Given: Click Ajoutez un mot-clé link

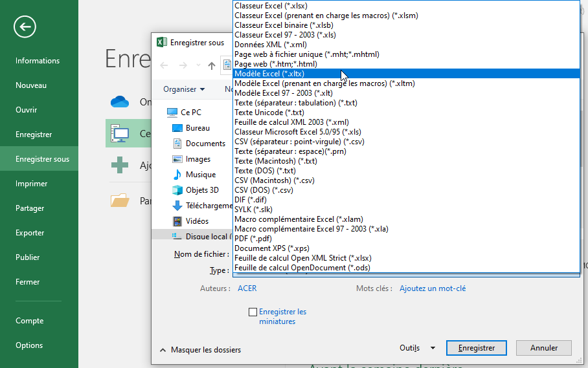Looking at the screenshot, I should click(433, 288).
